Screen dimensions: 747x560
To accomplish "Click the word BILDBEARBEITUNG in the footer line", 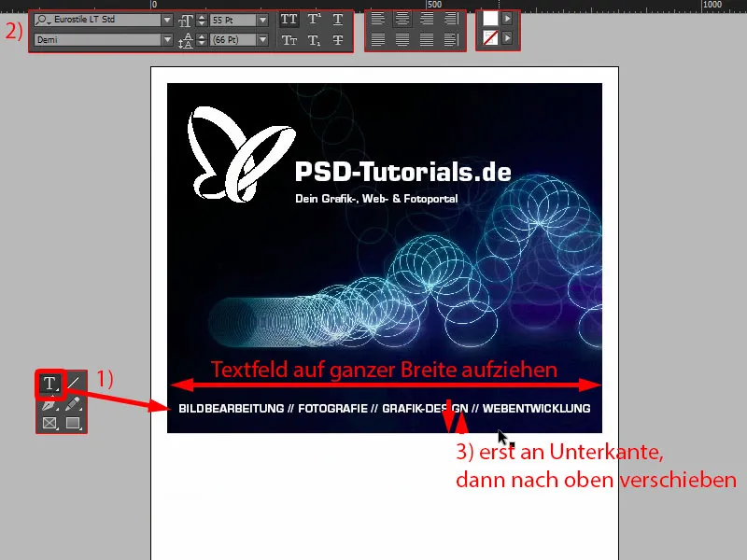I will [231, 409].
